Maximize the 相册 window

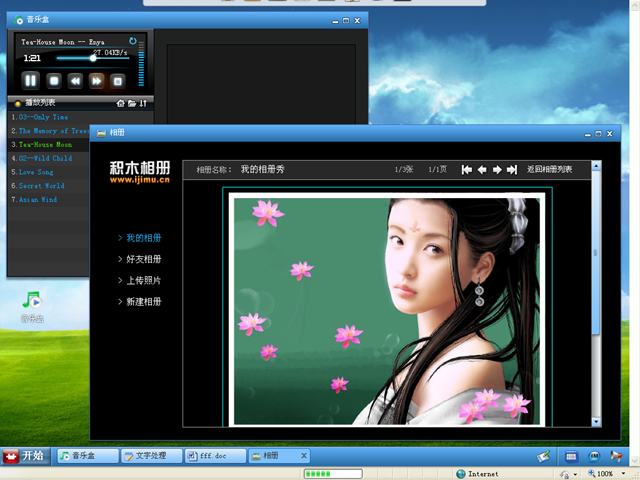point(598,133)
